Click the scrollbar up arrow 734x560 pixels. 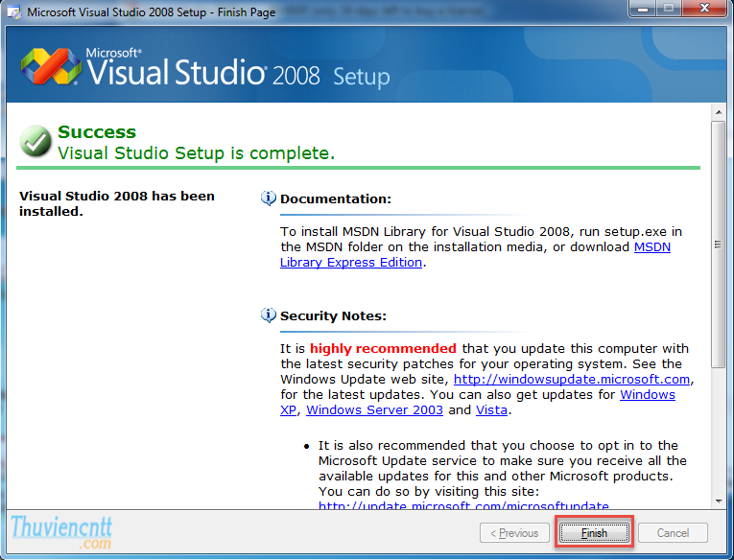718,112
